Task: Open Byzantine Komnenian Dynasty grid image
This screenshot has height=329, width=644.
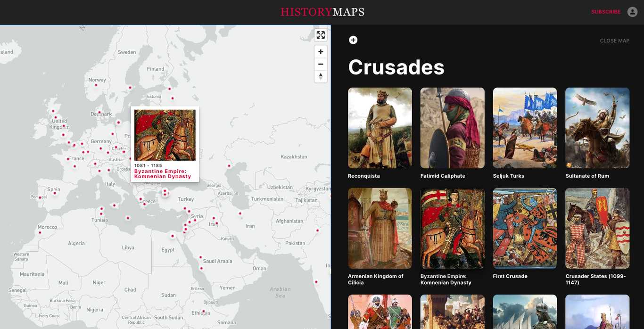Action: click(453, 228)
